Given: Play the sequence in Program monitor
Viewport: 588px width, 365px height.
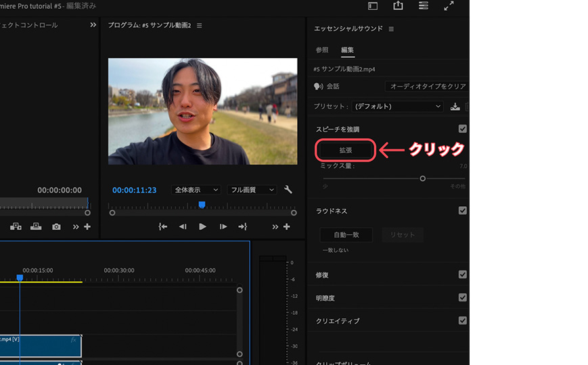Looking at the screenshot, I should point(202,226).
